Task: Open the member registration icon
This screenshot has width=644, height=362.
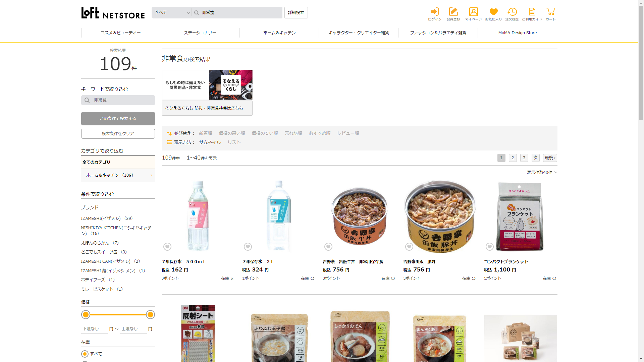Action: [x=453, y=12]
